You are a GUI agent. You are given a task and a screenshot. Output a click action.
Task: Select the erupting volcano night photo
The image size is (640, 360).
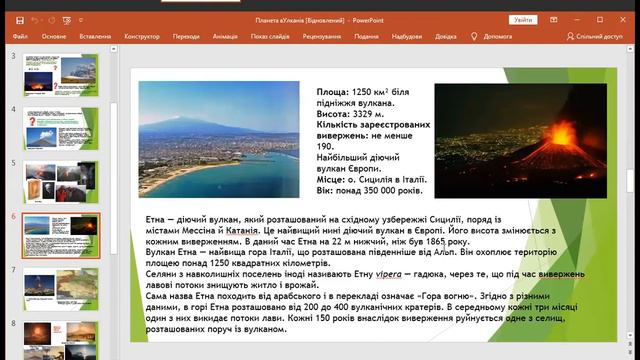point(520,141)
